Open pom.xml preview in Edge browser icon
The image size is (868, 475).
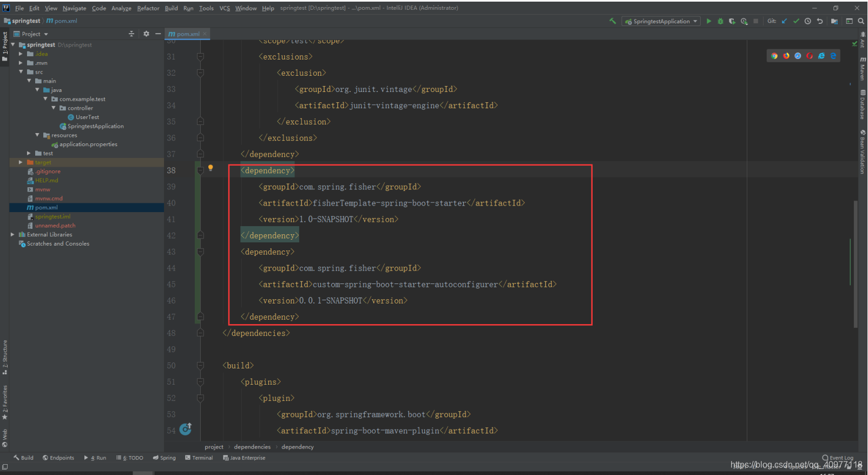click(x=833, y=56)
